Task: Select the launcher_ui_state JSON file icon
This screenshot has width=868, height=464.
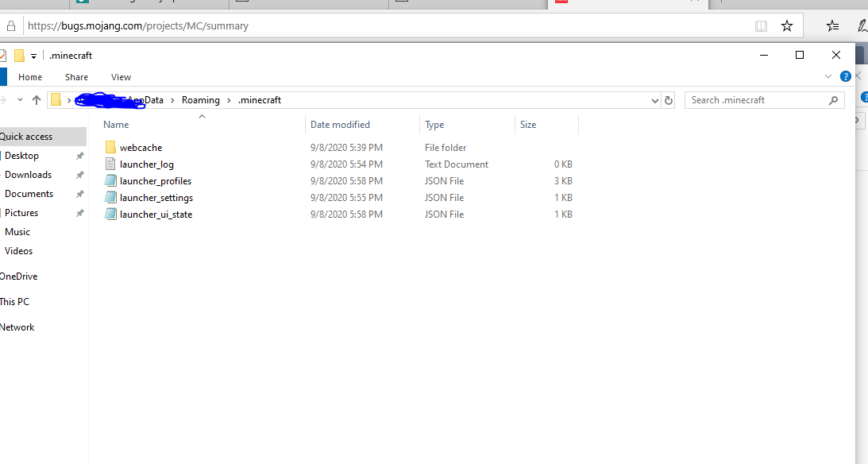Action: pos(110,214)
